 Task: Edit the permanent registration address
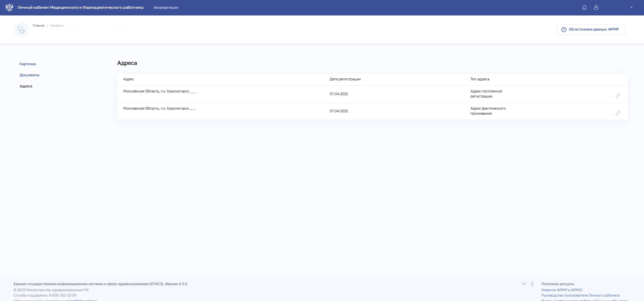click(618, 96)
